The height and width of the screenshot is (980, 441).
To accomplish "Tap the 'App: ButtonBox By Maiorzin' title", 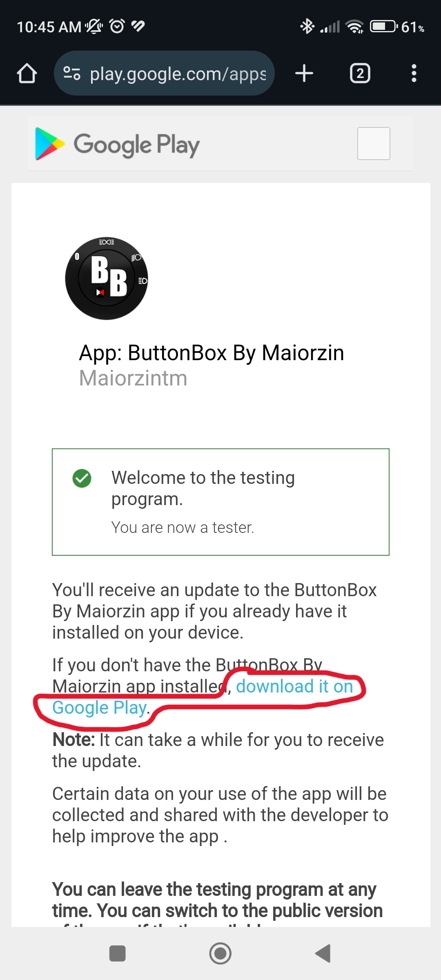I will click(212, 353).
